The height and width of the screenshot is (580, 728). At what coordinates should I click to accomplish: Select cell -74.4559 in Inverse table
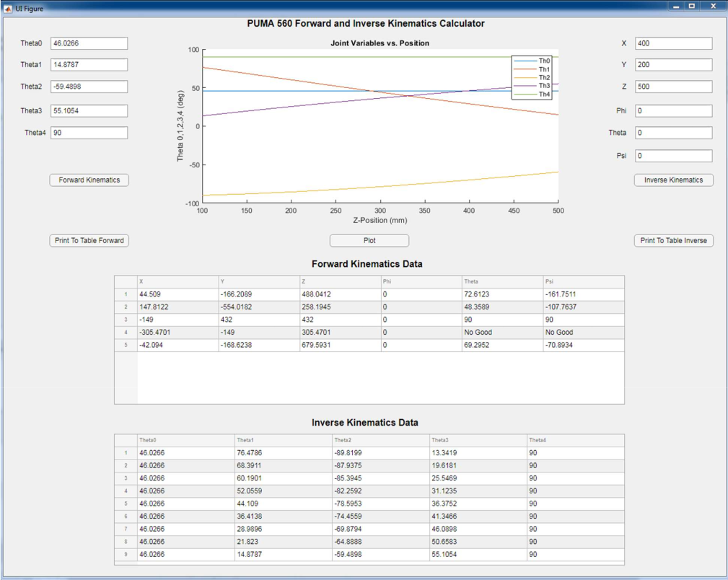tap(381, 517)
